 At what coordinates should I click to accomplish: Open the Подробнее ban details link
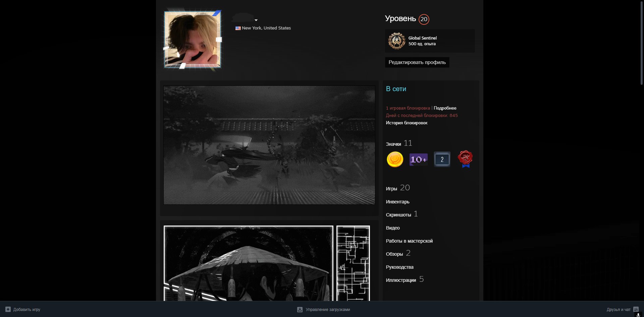(445, 108)
